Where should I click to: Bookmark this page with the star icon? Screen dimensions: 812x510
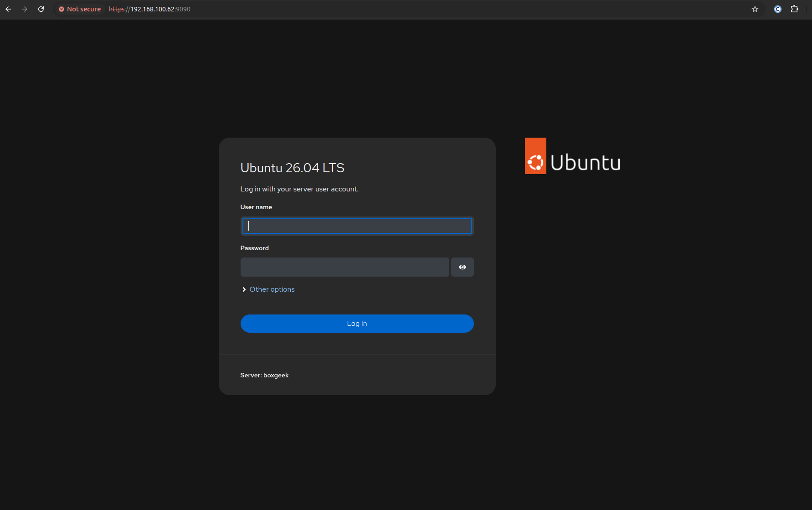[755, 9]
